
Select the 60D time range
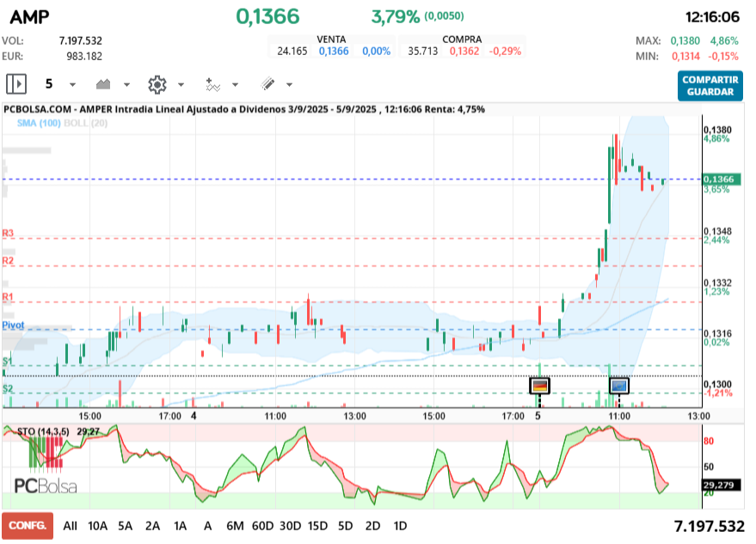coord(262,526)
